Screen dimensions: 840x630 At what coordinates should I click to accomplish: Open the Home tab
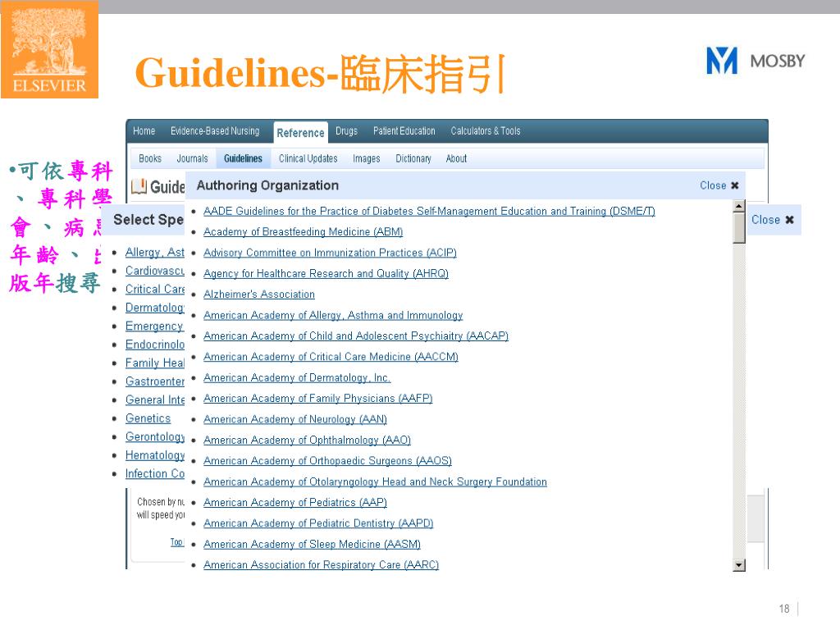pyautogui.click(x=144, y=130)
